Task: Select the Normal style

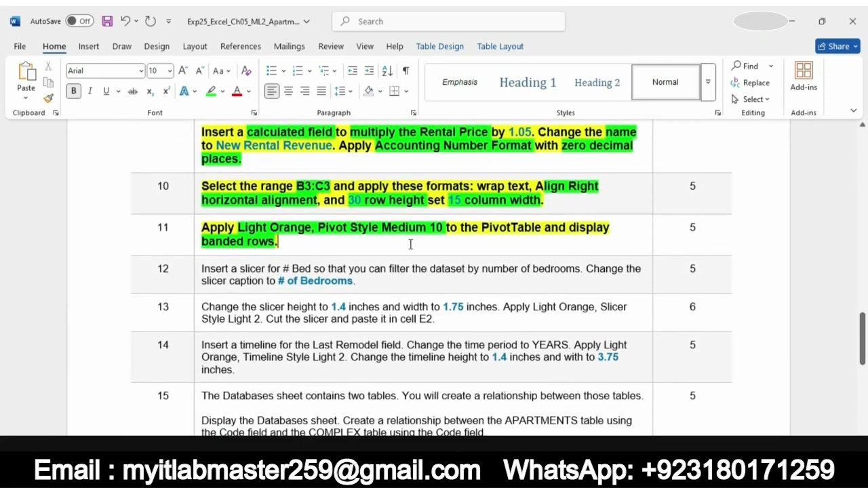Action: click(665, 82)
